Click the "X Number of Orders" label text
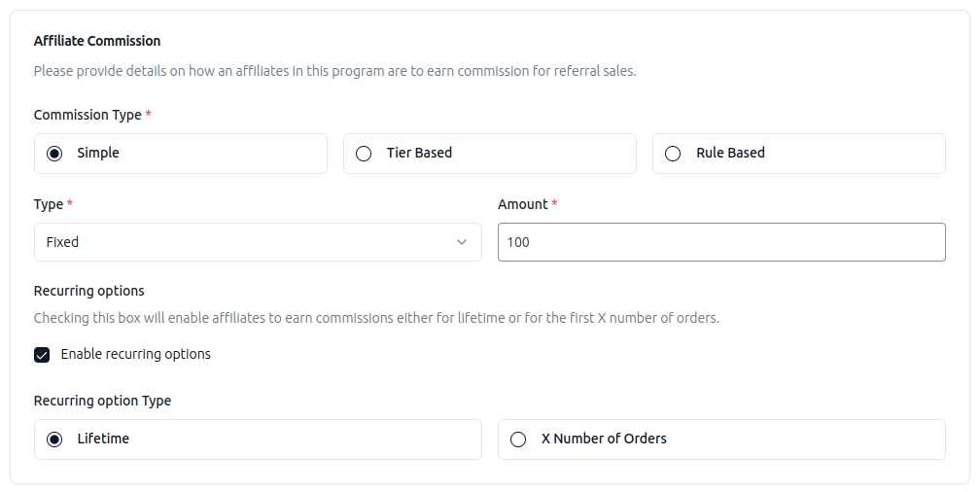This screenshot has height=492, width=980. tap(604, 439)
